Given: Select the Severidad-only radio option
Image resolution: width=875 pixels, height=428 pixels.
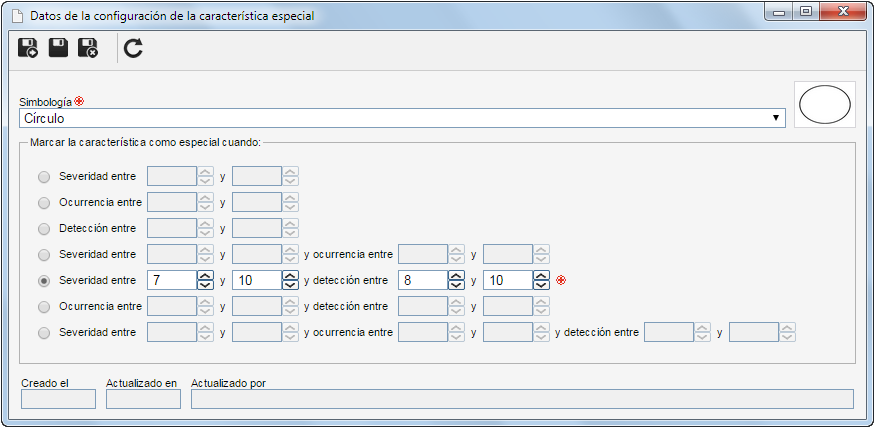Looking at the screenshot, I should 44,177.
